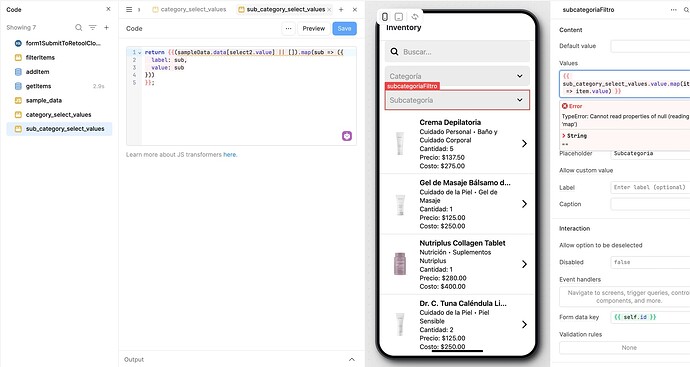
Task: Click the Buscar search field
Action: click(x=457, y=51)
